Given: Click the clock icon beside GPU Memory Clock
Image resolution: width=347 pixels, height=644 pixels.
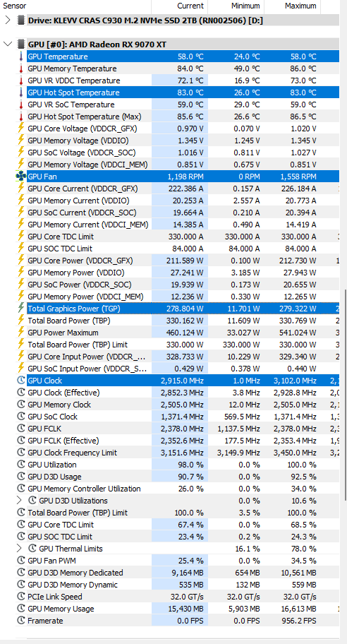Looking at the screenshot, I should tap(21, 405).
